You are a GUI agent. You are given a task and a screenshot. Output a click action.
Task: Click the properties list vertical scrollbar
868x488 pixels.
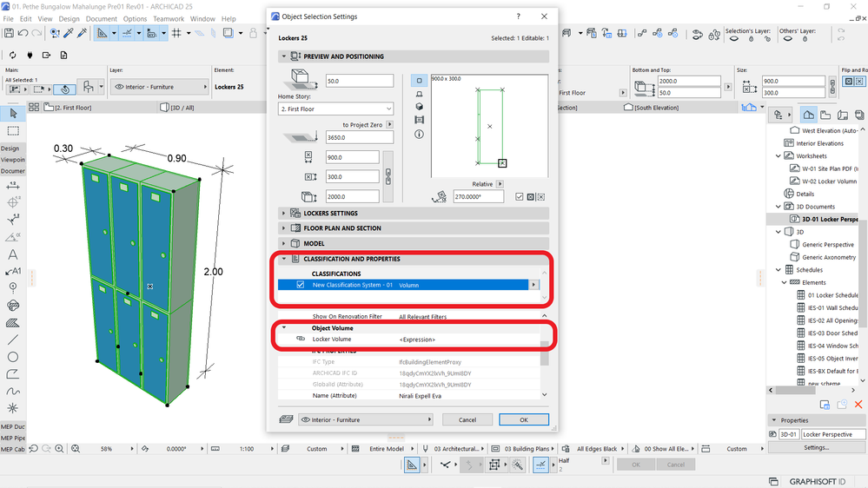[x=544, y=354]
